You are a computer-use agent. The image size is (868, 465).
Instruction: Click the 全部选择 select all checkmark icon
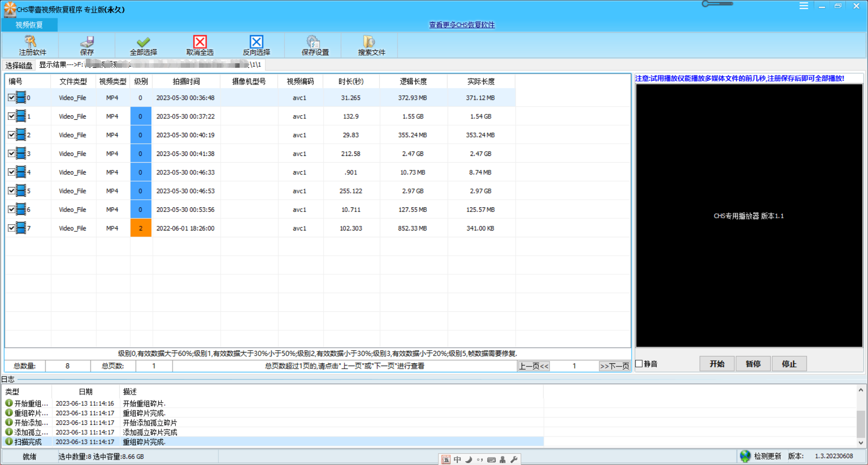click(x=143, y=42)
